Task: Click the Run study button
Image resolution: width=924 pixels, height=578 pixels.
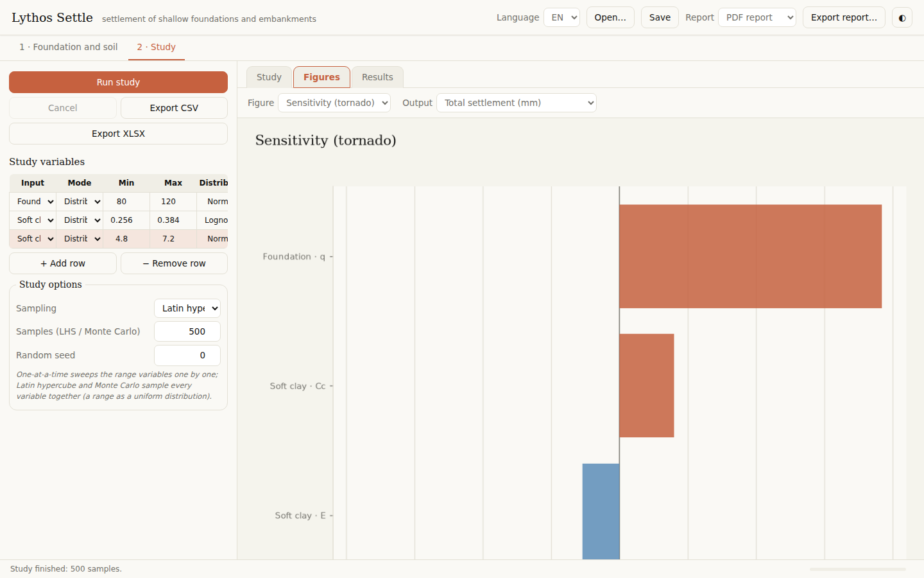Action: coord(118,82)
